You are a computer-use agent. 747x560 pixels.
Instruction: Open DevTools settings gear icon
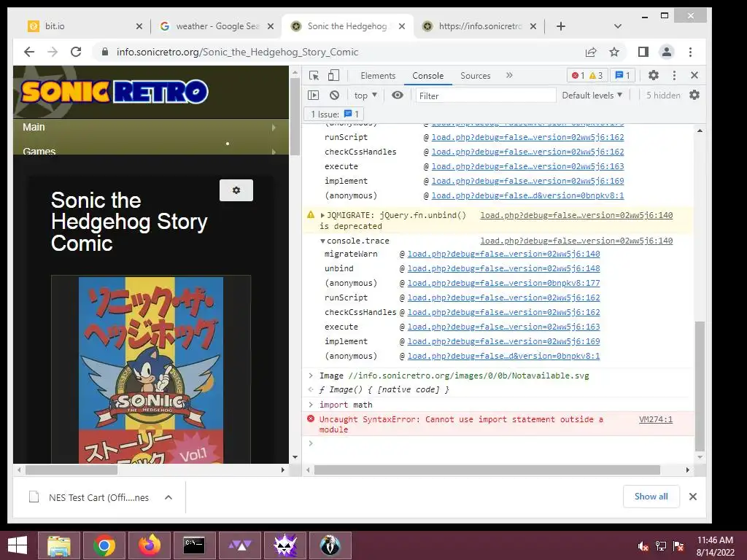[x=653, y=75]
